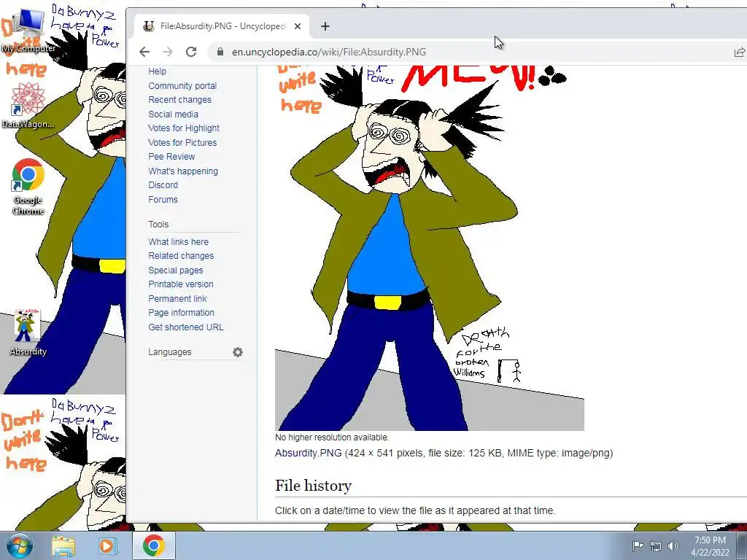Reload the page with refresh icon

191,52
